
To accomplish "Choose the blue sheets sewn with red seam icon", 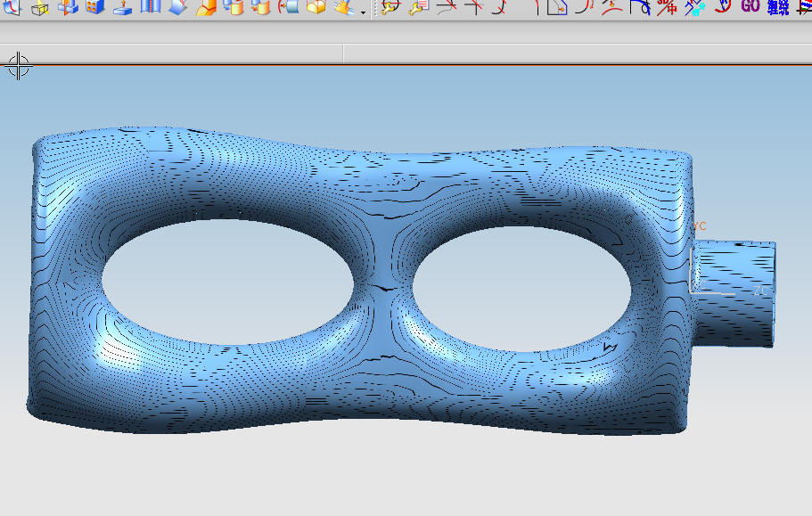I will coord(150,7).
